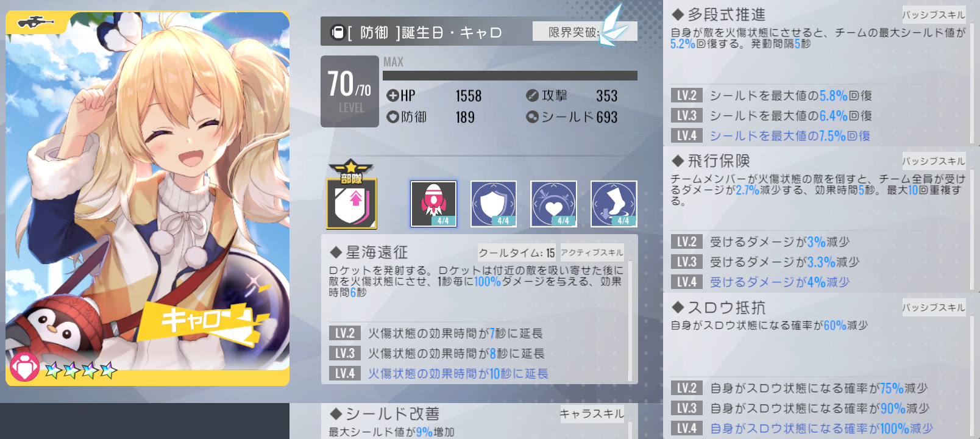
Task: Select LV.2 row of 多段式推進
Action: click(x=817, y=96)
